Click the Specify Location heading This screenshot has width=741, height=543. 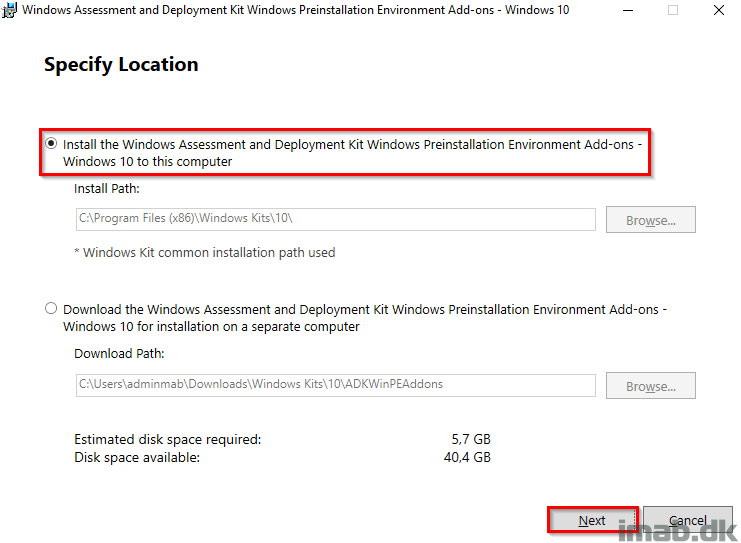tap(121, 65)
